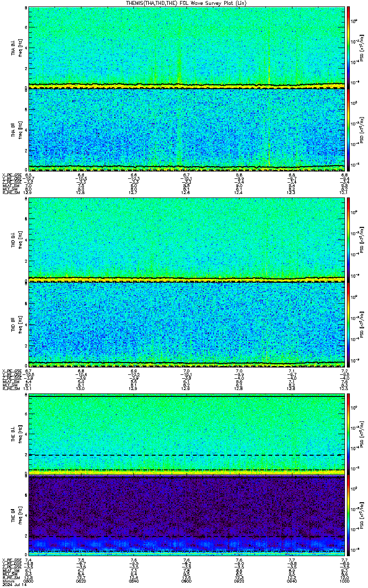Screen dimensions: 368x588
Task: Click the 1000 time tick label
Action: 344,581
